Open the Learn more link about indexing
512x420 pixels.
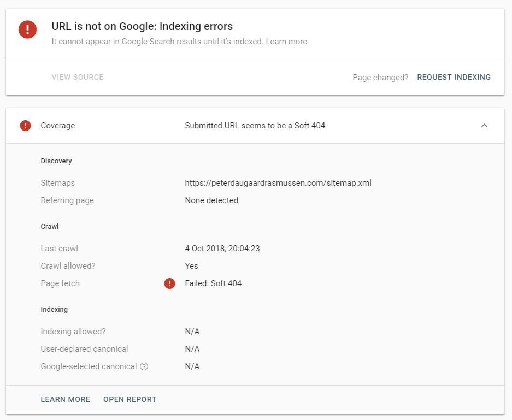[286, 42]
